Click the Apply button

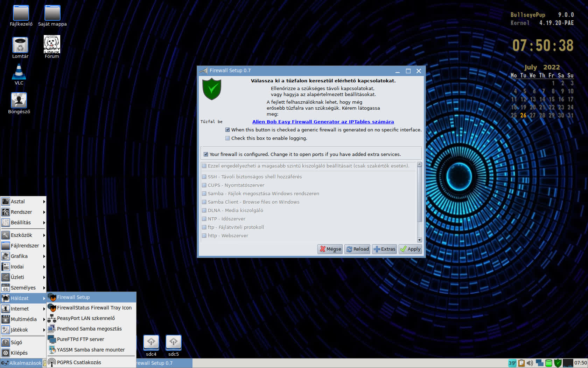tap(410, 249)
